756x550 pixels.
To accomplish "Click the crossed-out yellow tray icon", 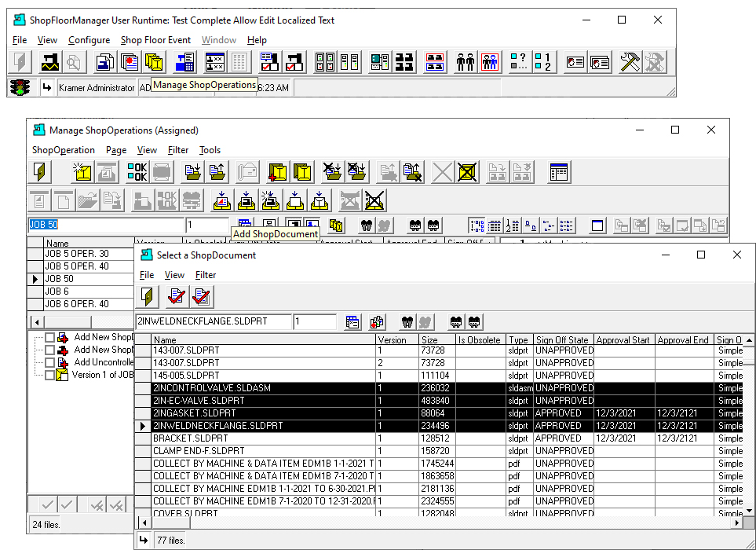I will coord(374,200).
